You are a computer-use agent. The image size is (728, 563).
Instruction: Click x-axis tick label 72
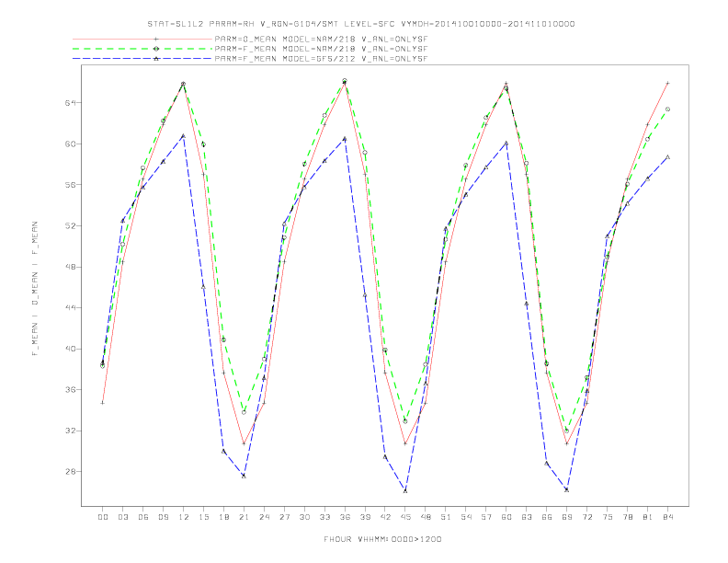(x=586, y=517)
